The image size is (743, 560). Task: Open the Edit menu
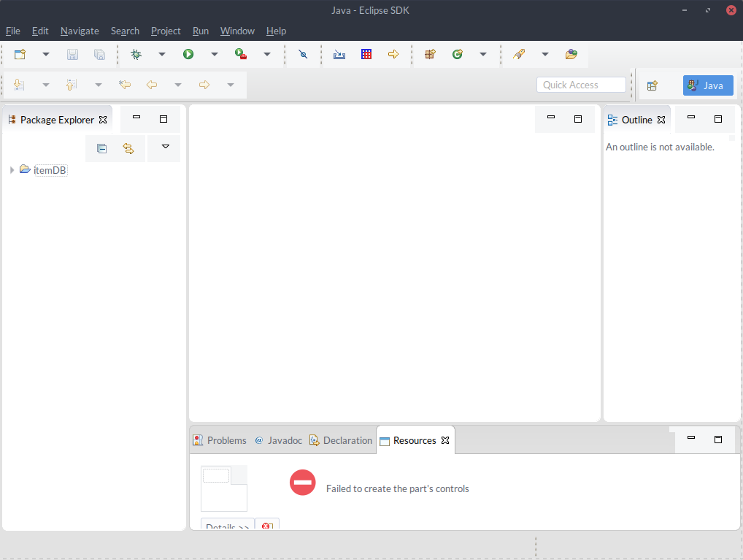(x=40, y=31)
